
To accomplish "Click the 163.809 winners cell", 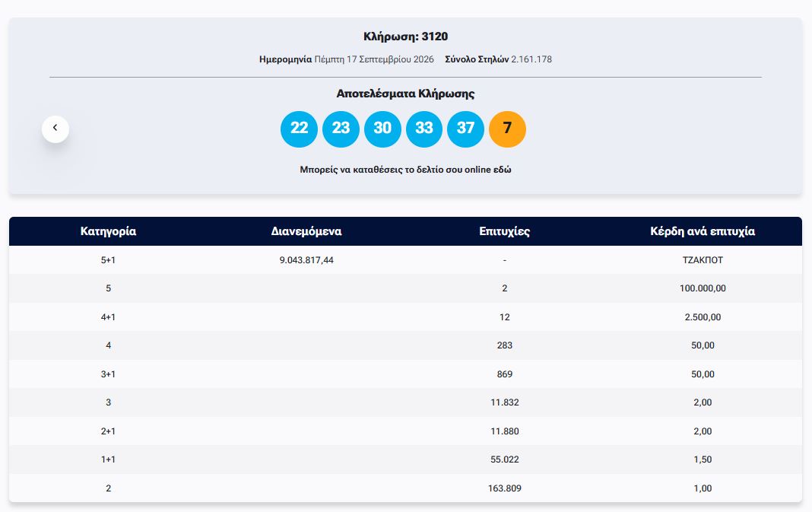I will click(x=504, y=488).
